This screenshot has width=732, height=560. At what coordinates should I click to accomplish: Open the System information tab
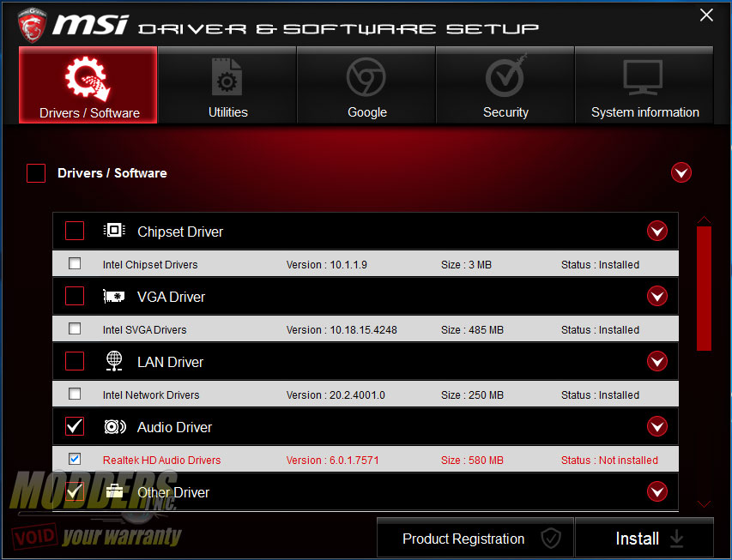(x=644, y=85)
